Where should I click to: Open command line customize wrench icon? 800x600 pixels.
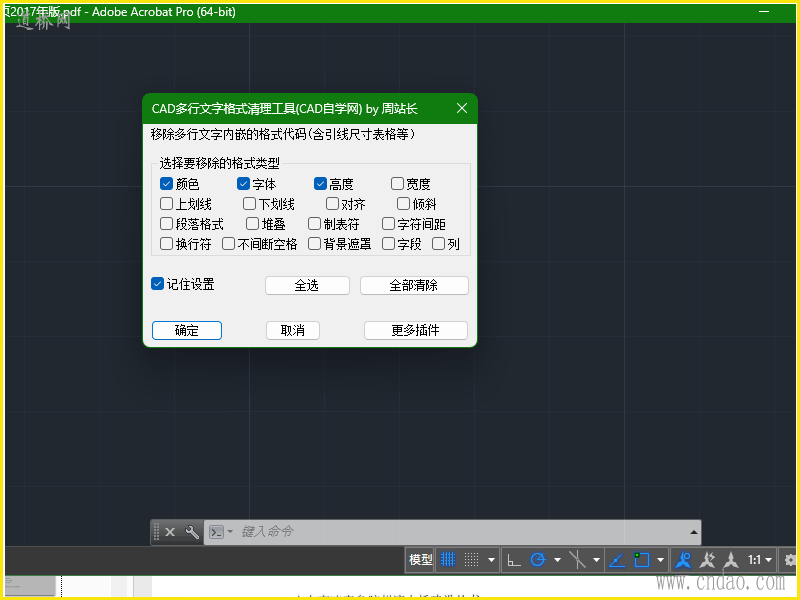click(192, 532)
